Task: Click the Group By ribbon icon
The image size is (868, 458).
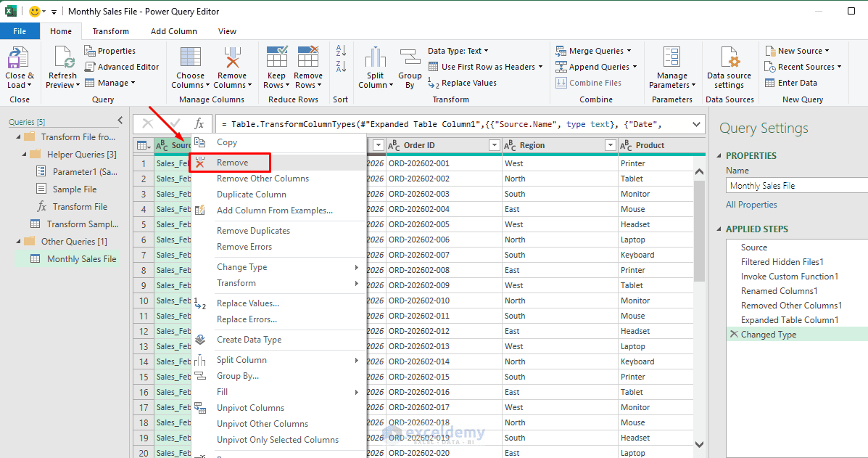Action: (x=410, y=58)
